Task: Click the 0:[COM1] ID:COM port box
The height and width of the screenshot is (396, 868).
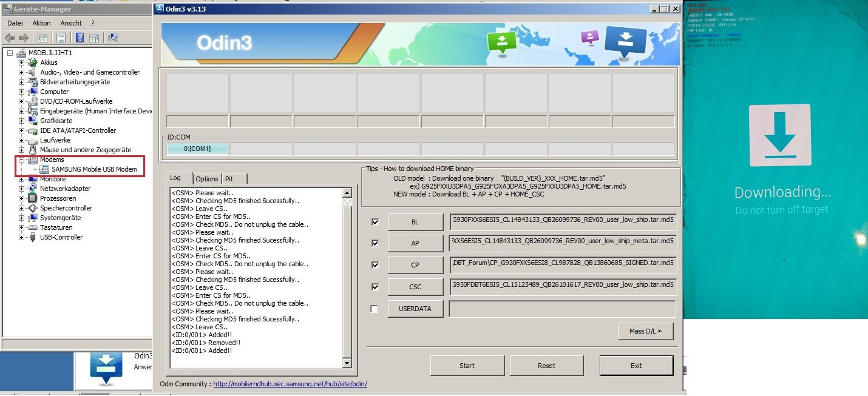Action: click(x=197, y=149)
